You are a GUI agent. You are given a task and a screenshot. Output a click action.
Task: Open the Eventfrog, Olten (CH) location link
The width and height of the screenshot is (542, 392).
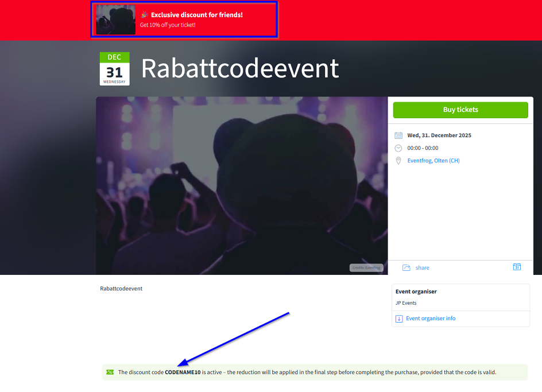tap(433, 161)
